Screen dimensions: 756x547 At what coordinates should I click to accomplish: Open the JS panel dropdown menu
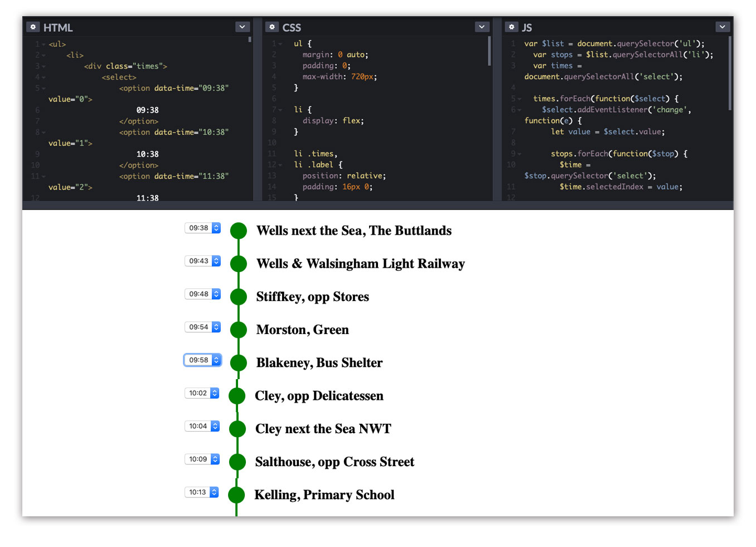point(722,27)
